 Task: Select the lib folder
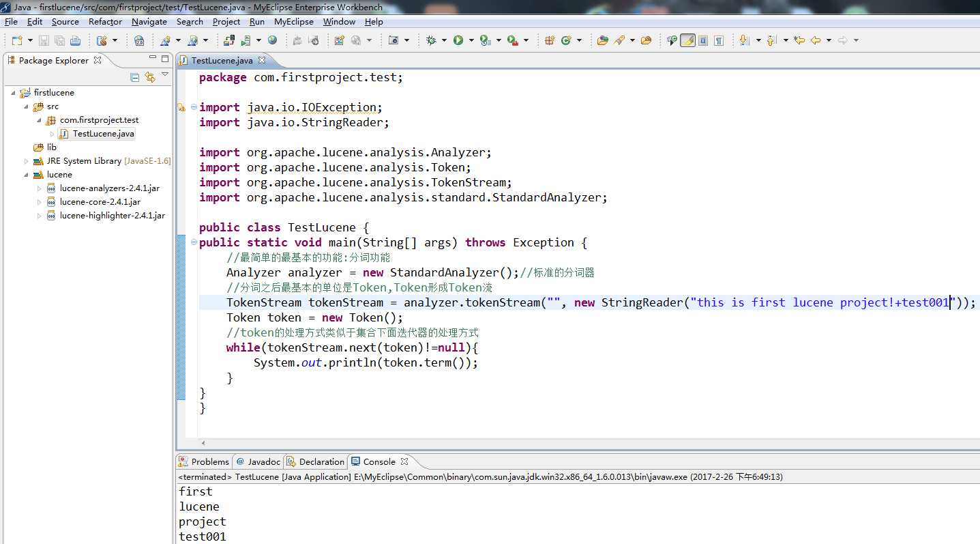[52, 147]
